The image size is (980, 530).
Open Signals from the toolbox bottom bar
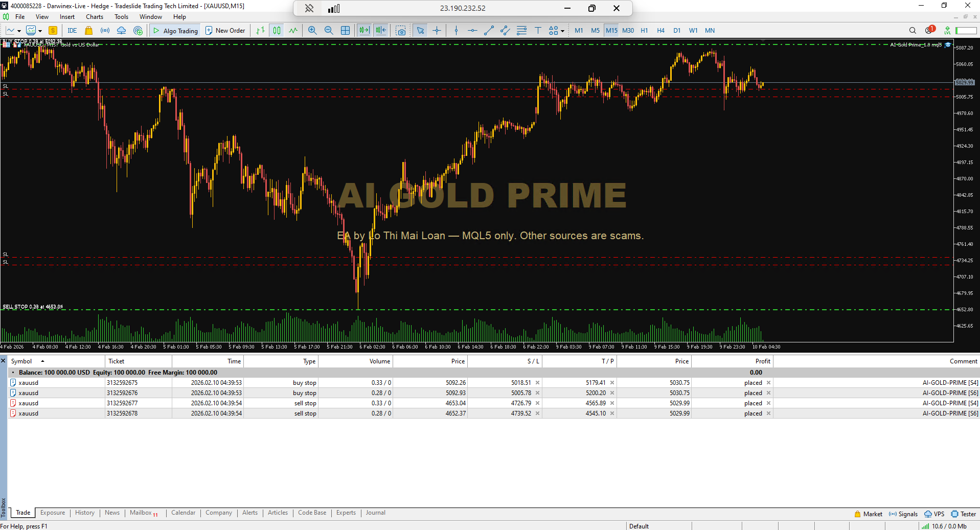point(903,514)
